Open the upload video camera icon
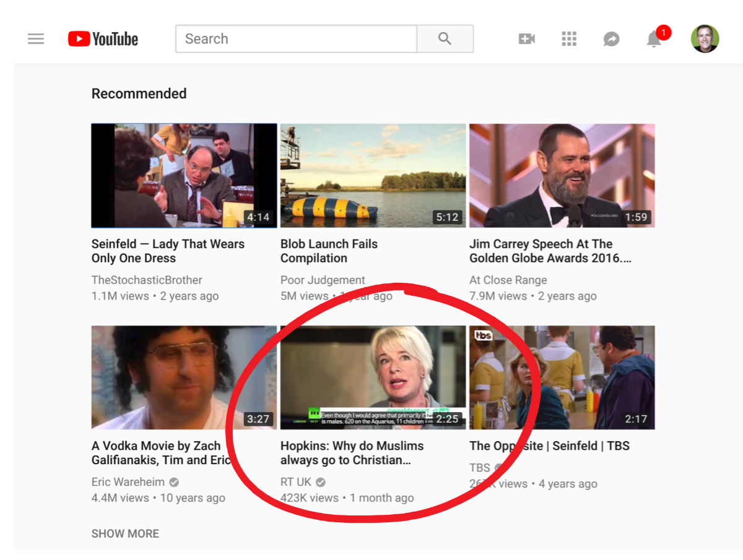This screenshot has width=743, height=560. click(x=527, y=39)
